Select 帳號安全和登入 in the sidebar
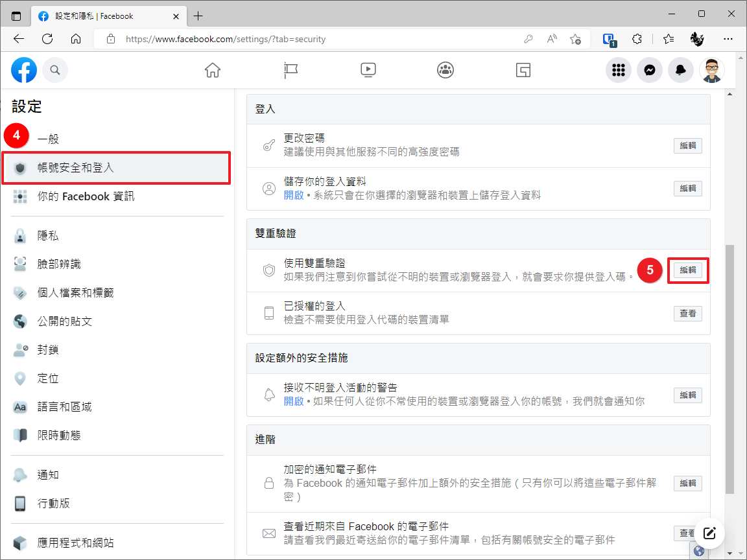The image size is (747, 560). tap(116, 168)
